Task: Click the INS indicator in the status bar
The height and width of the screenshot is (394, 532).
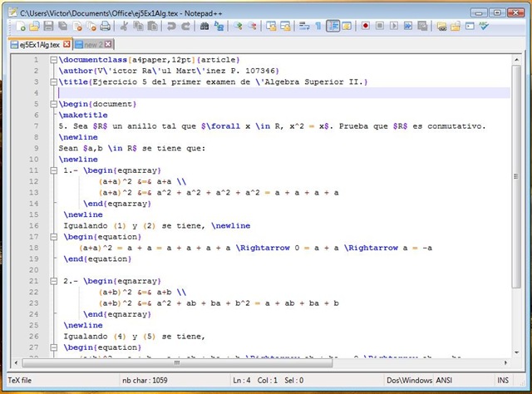Action: coord(503,381)
